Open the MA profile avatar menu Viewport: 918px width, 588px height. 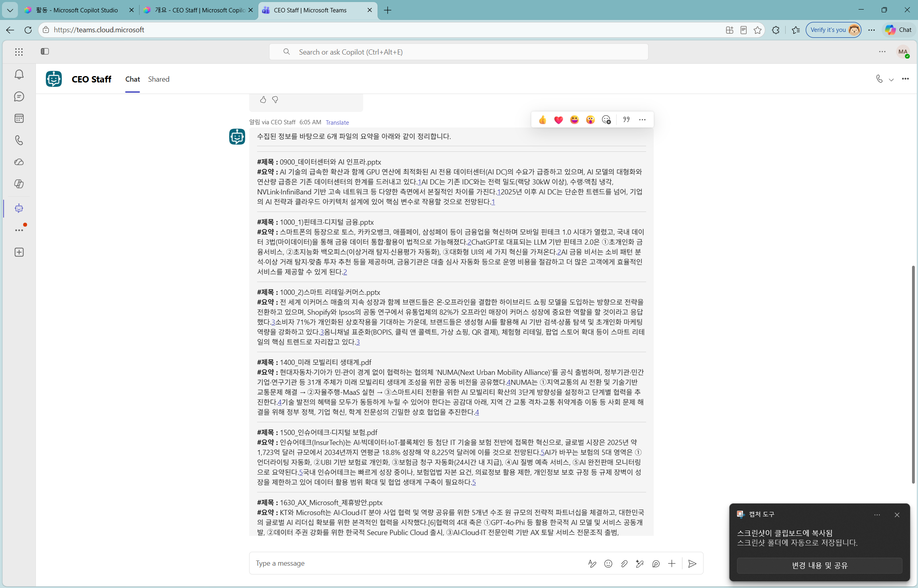pos(903,52)
